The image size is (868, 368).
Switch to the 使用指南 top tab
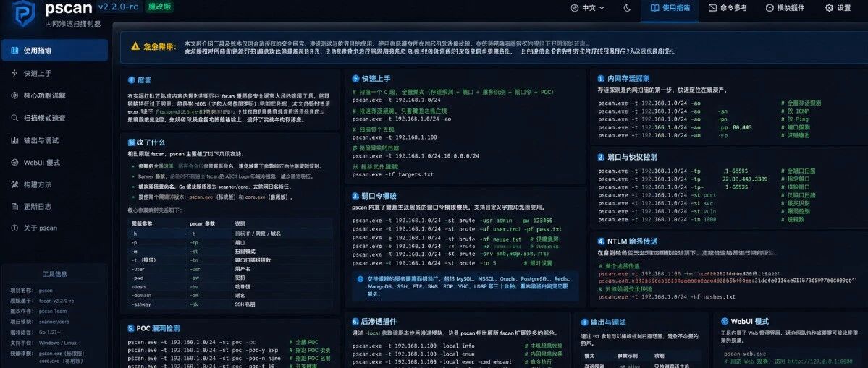pos(670,8)
